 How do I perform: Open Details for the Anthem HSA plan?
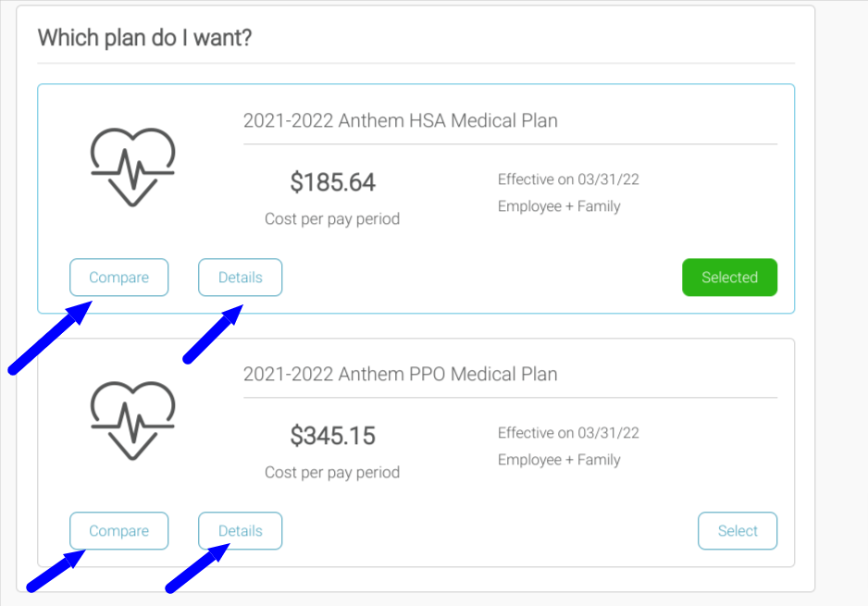point(241,278)
